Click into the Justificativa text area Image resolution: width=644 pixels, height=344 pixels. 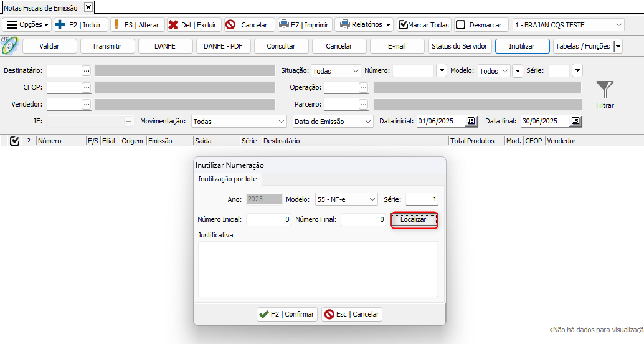tap(318, 269)
